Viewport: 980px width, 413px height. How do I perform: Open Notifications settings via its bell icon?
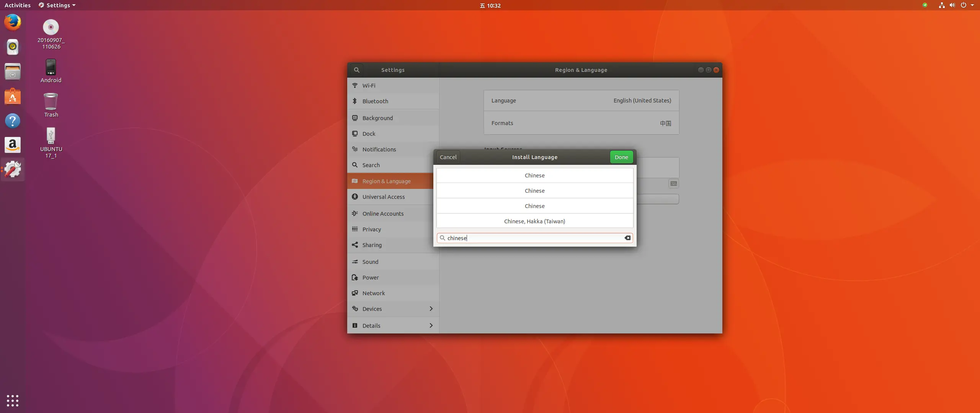(354, 149)
